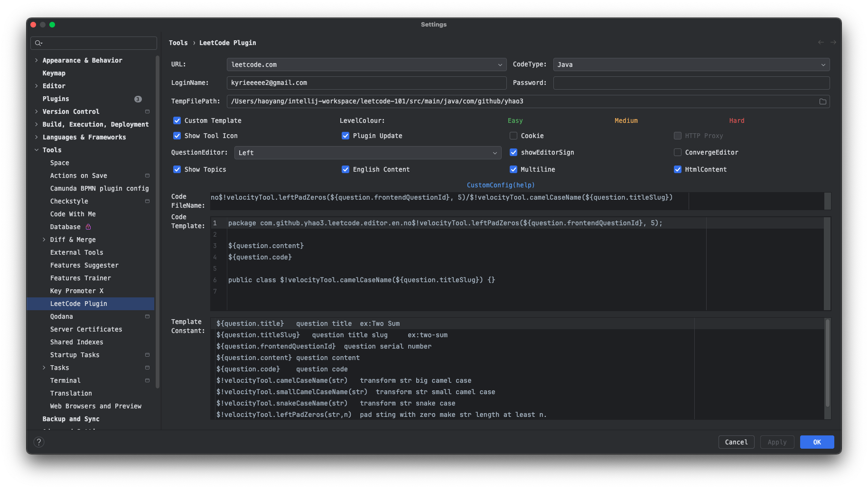
Task: Expand the Version Control node arrow
Action: [x=37, y=111]
